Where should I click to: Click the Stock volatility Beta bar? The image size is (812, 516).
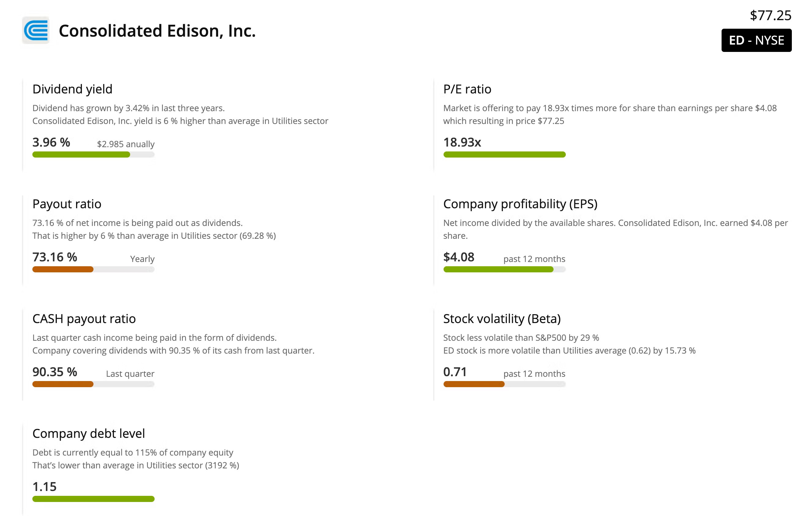474,384
